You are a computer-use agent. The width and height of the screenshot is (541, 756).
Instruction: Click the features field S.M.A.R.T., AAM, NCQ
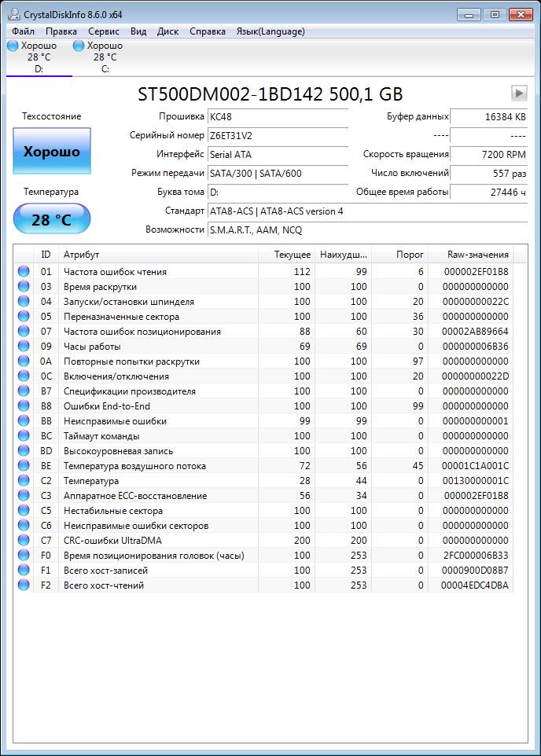click(x=368, y=230)
